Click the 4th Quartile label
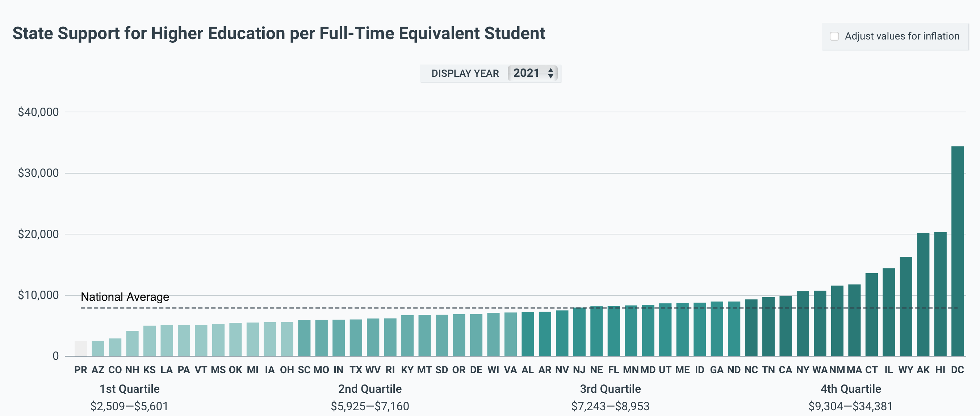Viewport: 980px width, 416px height. click(851, 388)
